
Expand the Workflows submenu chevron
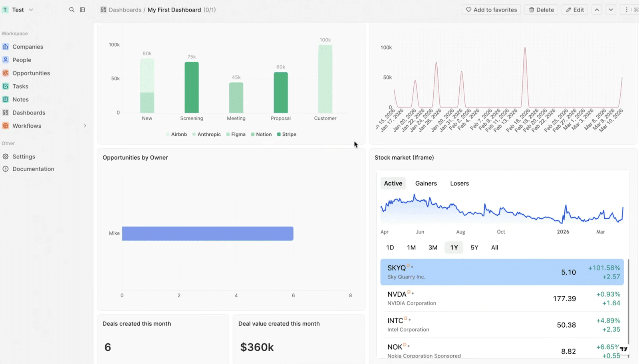pos(85,126)
